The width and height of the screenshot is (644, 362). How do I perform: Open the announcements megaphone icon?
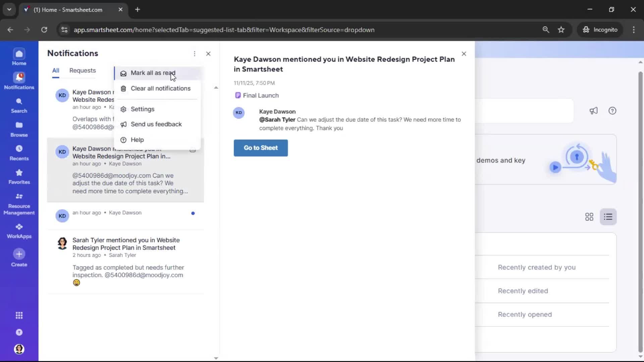593,111
